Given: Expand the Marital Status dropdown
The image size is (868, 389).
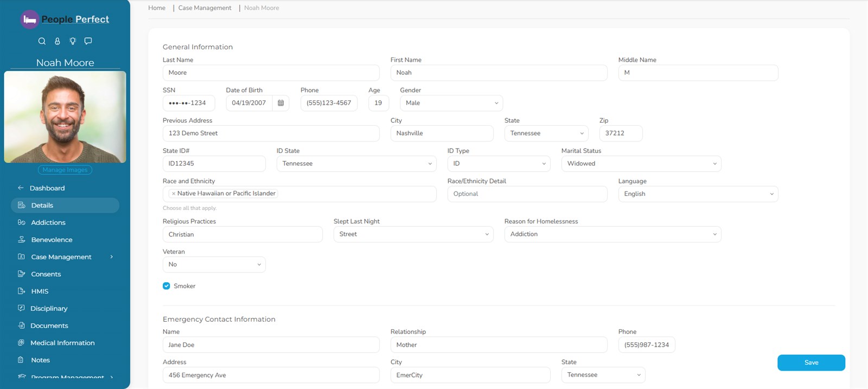Looking at the screenshot, I should [641, 164].
